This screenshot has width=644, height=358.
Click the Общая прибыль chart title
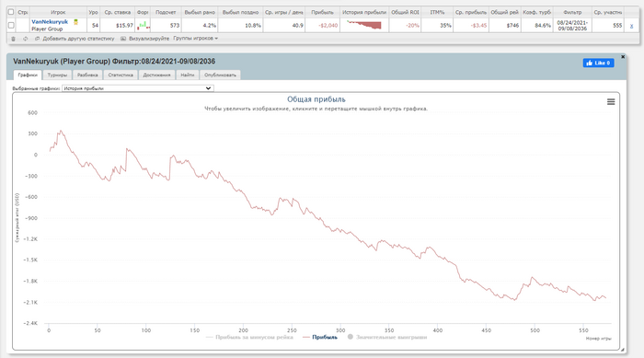316,99
